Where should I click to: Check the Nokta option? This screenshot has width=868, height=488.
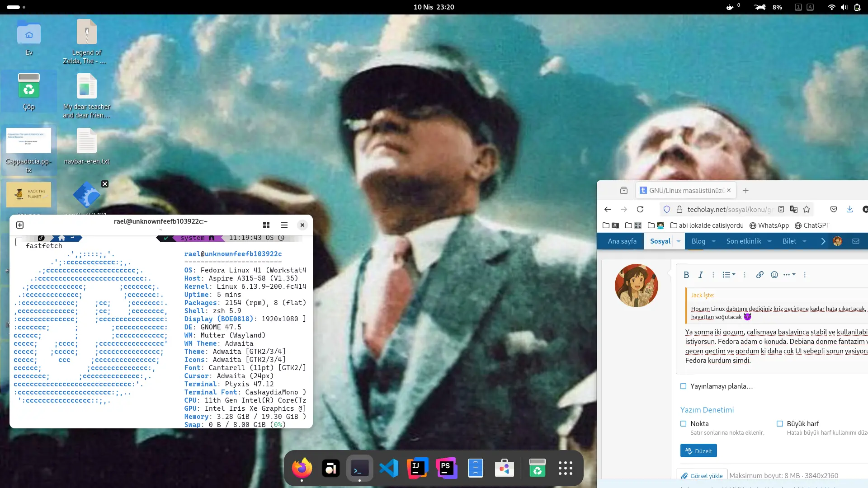(x=684, y=424)
